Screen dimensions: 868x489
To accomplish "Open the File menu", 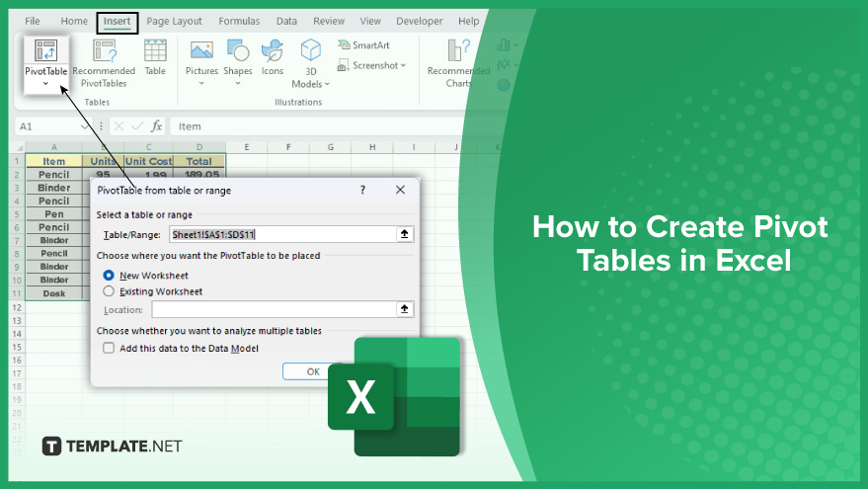I will click(33, 21).
